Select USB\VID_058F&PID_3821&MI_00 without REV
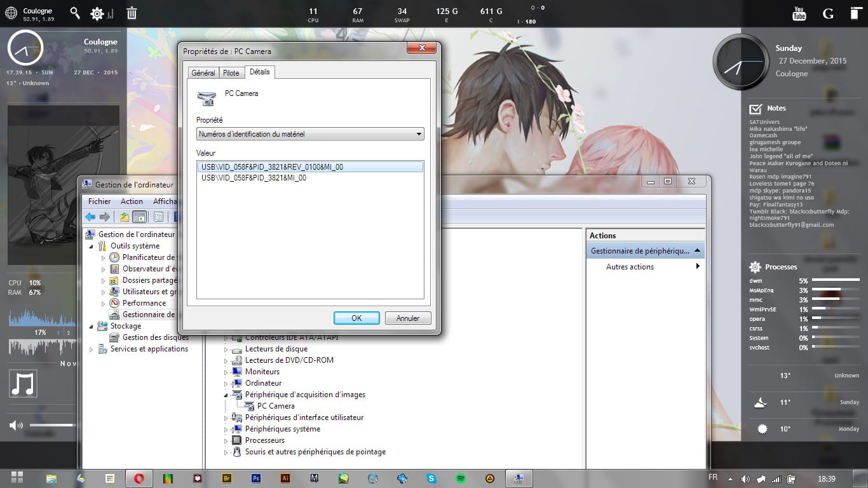The height and width of the screenshot is (488, 868). 254,178
